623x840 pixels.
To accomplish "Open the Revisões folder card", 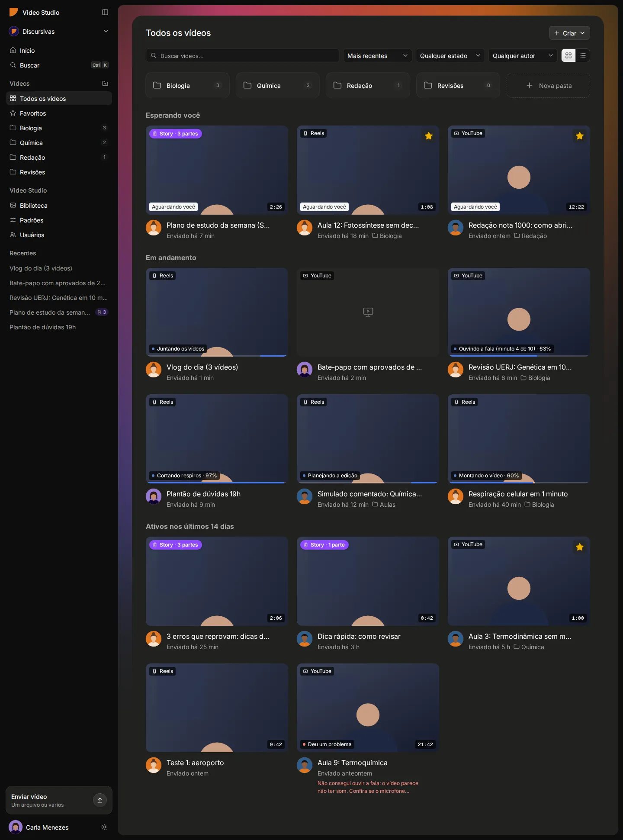I will 458,85.
